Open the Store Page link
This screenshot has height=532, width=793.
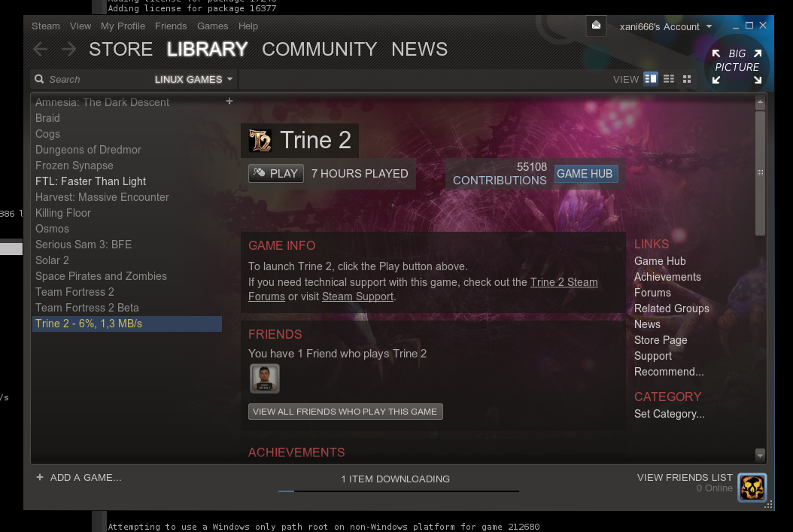pyautogui.click(x=661, y=340)
